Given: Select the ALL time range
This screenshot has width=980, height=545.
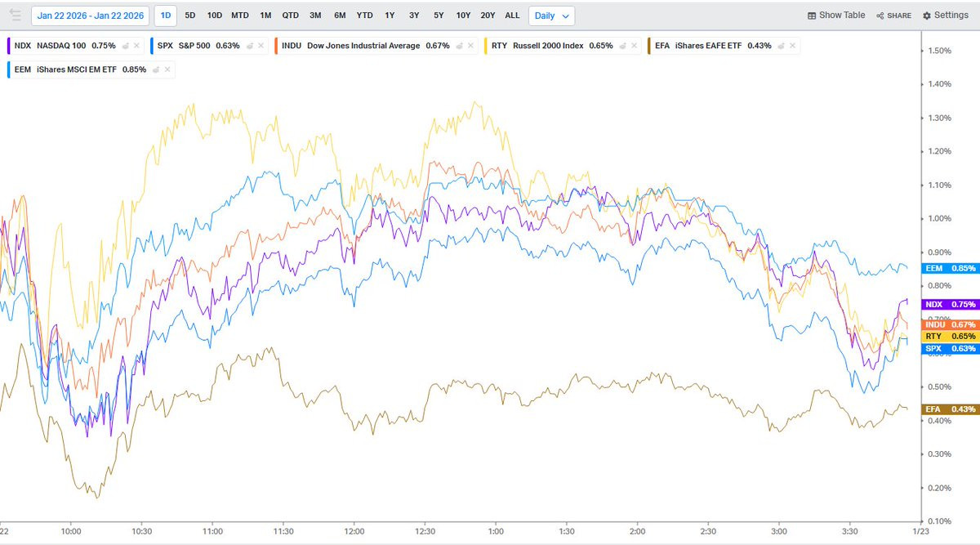Looking at the screenshot, I should click(512, 16).
